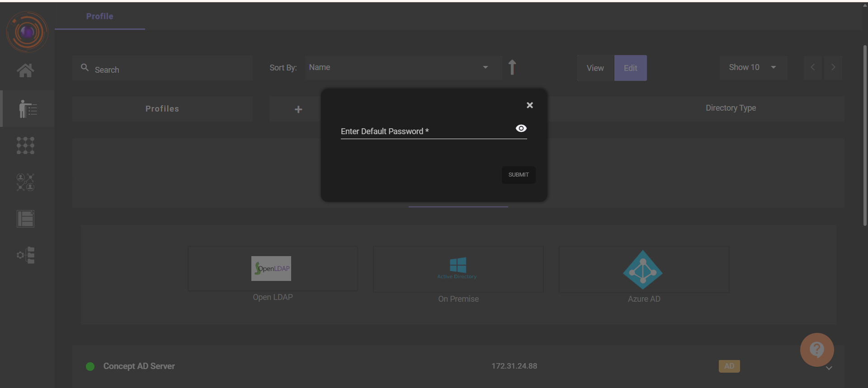The width and height of the screenshot is (868, 388).
Task: Open the user network sidebar icon
Action: 25,182
